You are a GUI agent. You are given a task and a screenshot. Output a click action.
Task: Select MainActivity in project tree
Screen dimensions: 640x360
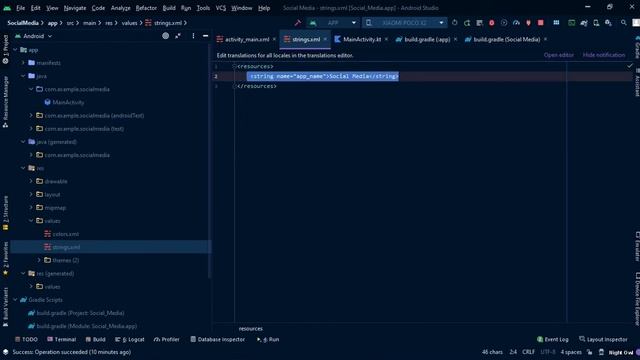(x=64, y=102)
